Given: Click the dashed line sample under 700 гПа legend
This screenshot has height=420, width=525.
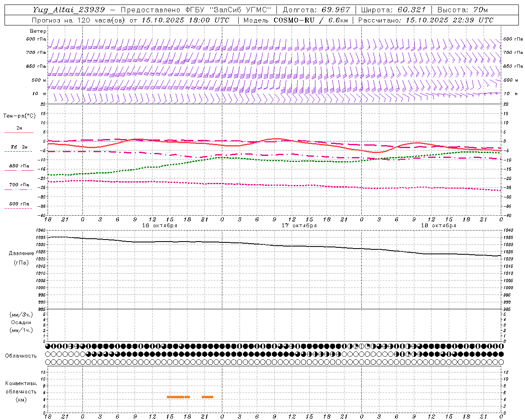Looking at the screenshot, I should click(19, 189).
